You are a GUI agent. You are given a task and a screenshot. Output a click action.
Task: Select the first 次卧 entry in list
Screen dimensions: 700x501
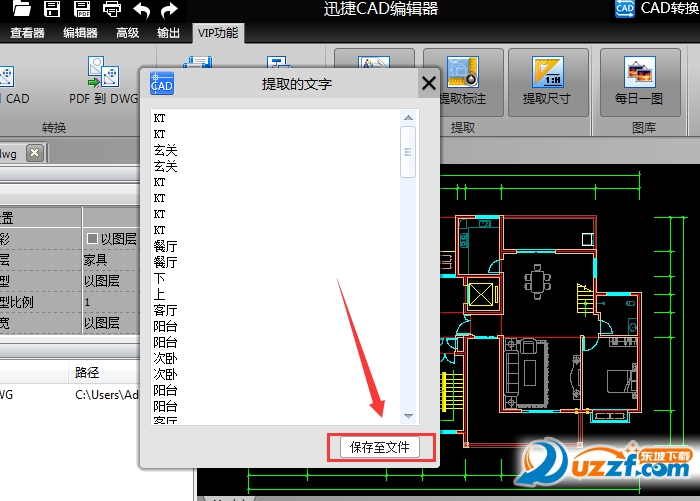165,358
